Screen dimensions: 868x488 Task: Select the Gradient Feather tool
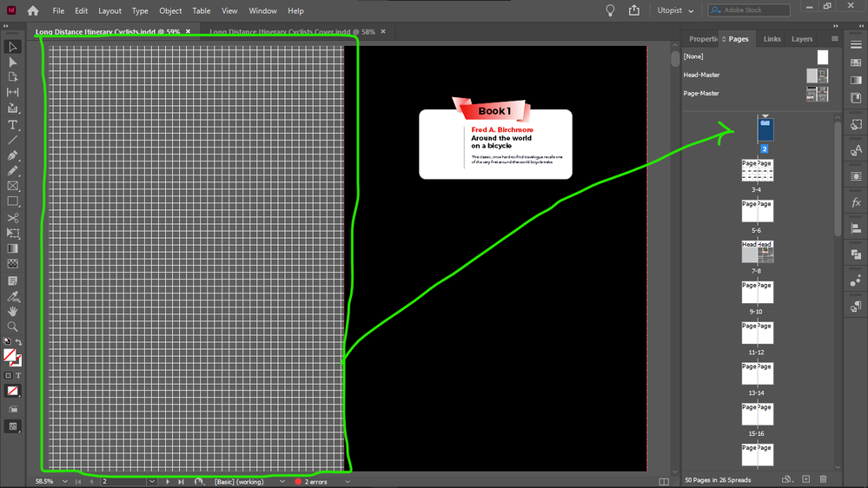tap(12, 264)
